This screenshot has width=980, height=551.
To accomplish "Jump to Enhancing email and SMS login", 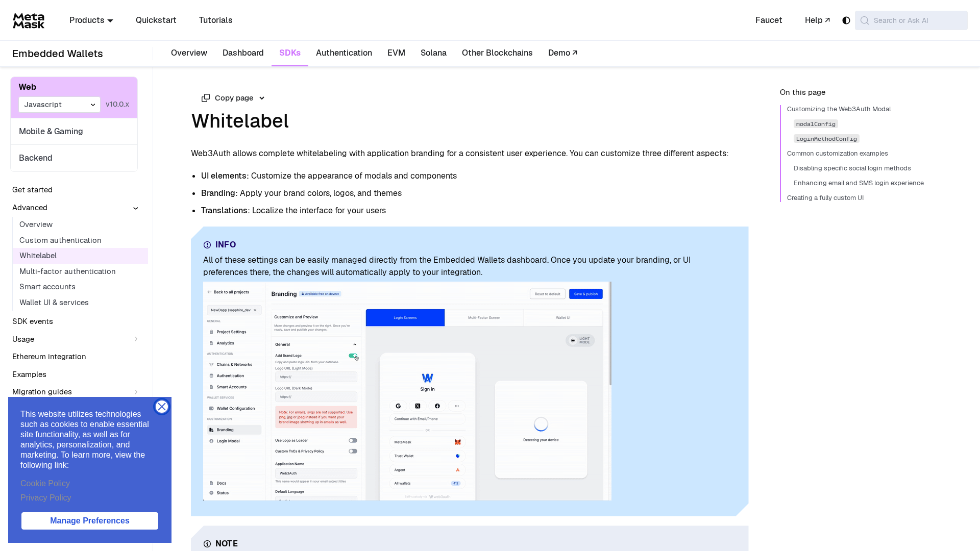I will (859, 183).
